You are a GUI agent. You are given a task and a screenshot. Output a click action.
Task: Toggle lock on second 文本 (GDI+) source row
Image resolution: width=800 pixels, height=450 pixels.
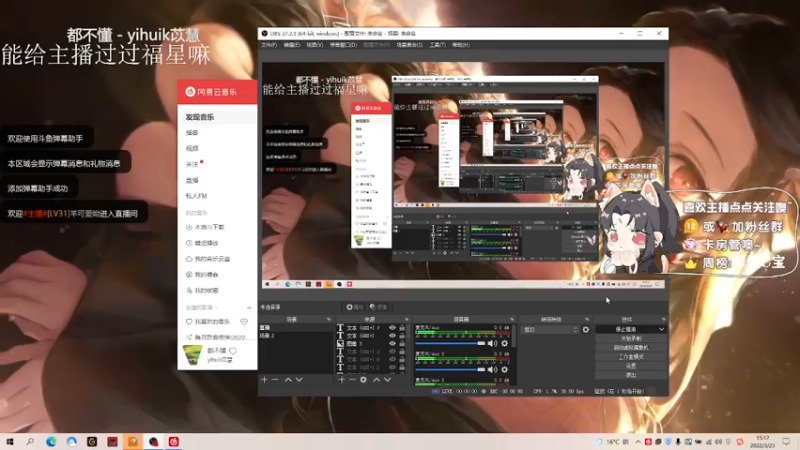pos(402,336)
